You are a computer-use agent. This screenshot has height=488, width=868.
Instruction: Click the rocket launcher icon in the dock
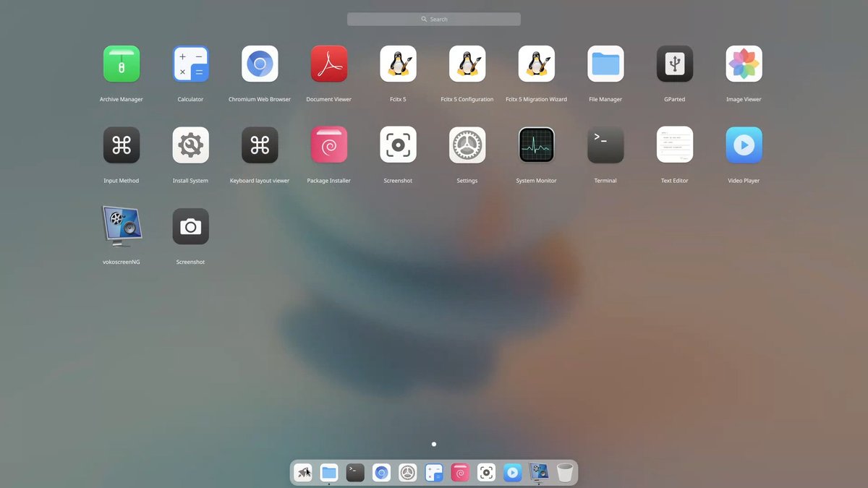click(x=303, y=473)
